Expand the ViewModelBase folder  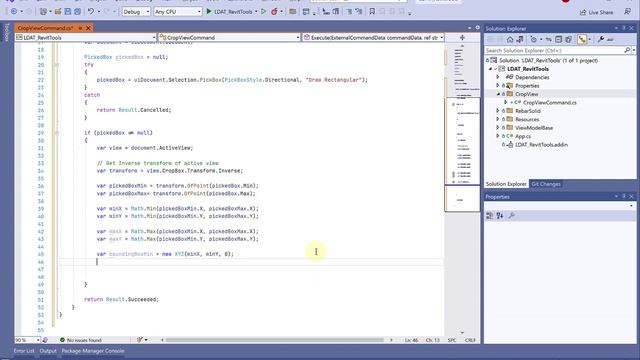click(x=498, y=128)
